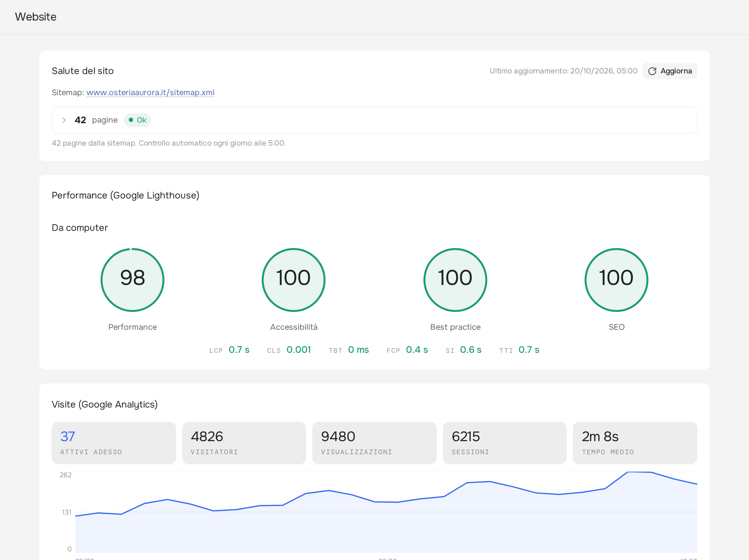Click the FCP 0.4 s metric

click(x=407, y=350)
